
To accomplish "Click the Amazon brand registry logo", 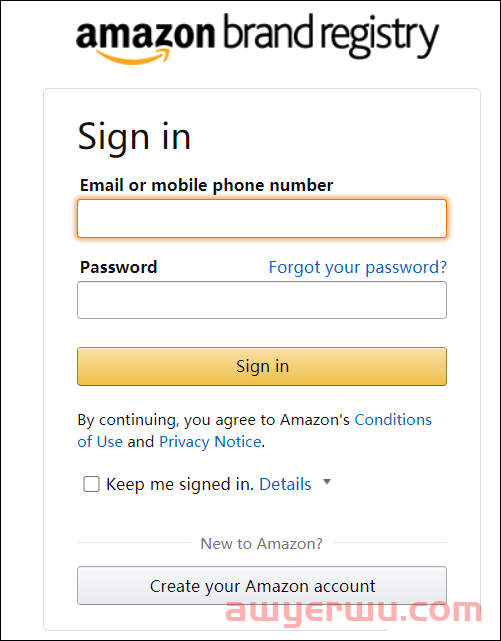I will tap(257, 39).
